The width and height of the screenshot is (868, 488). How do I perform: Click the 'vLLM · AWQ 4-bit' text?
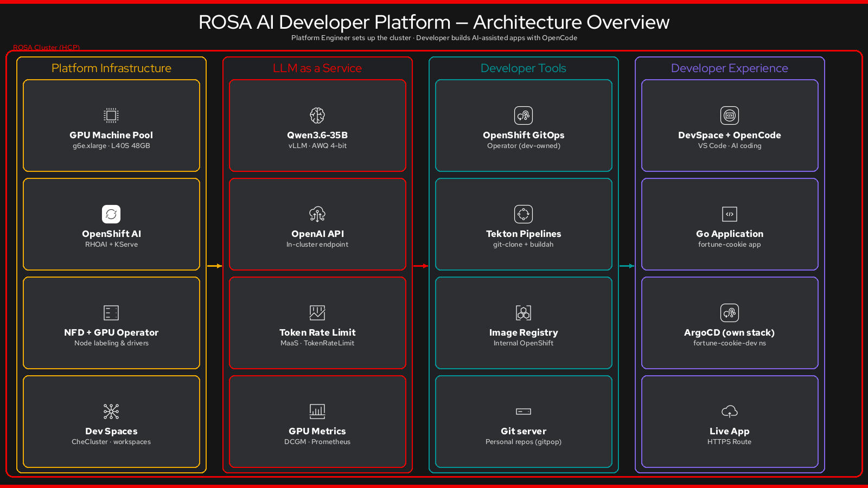(x=317, y=146)
